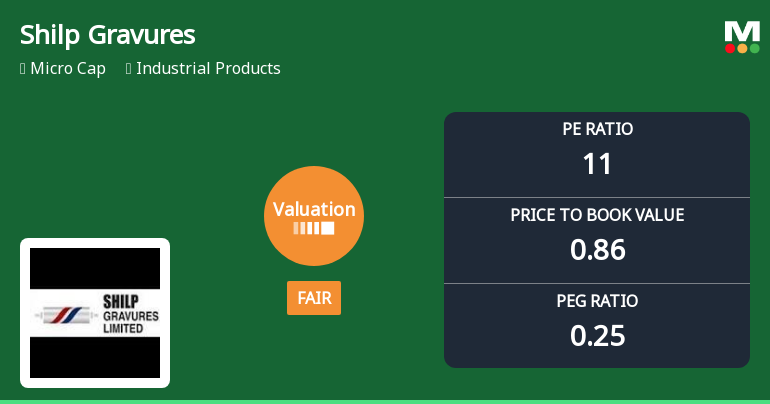Click the traffic-light dots under the M logo
Screen dimensions: 770x404
click(x=742, y=48)
